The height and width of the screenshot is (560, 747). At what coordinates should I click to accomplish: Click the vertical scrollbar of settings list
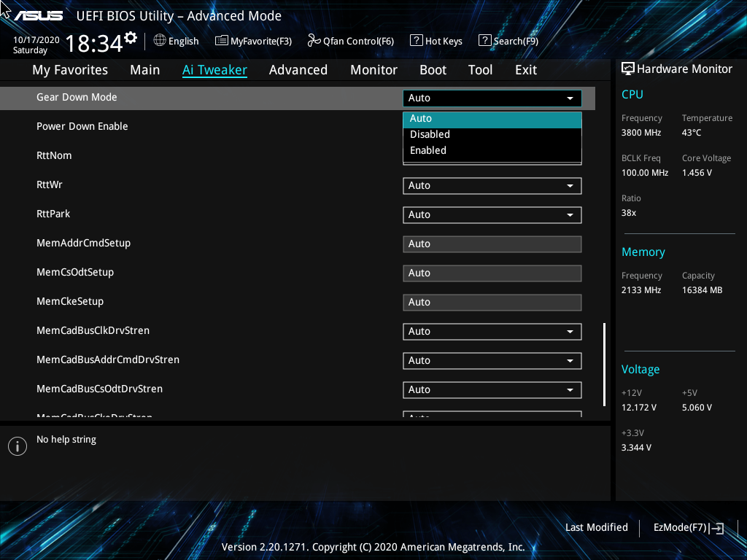coord(604,365)
